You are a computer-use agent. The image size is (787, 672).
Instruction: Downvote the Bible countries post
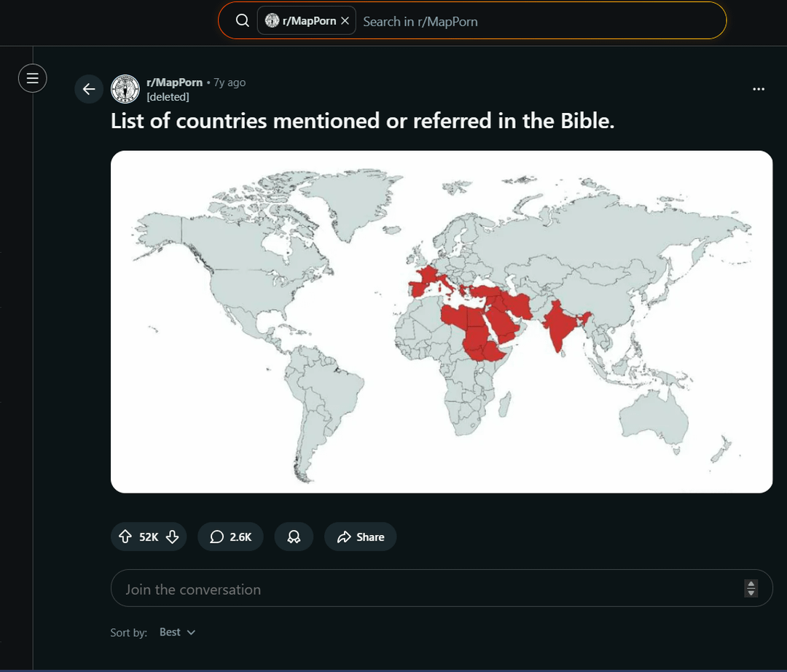pos(173,536)
